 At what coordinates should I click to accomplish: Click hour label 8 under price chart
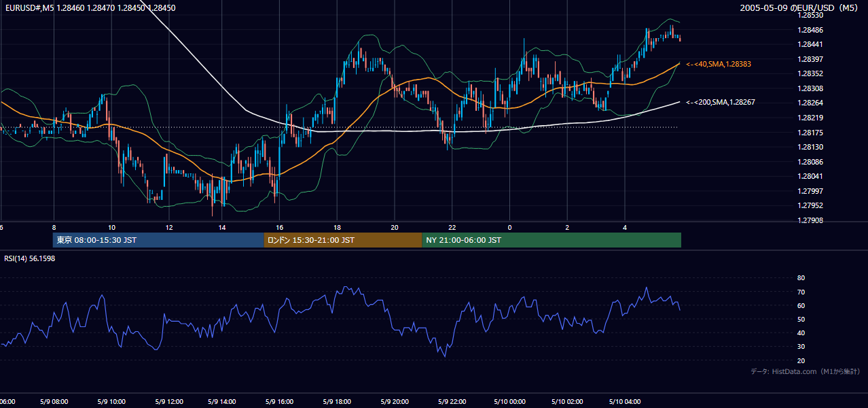pos(54,227)
